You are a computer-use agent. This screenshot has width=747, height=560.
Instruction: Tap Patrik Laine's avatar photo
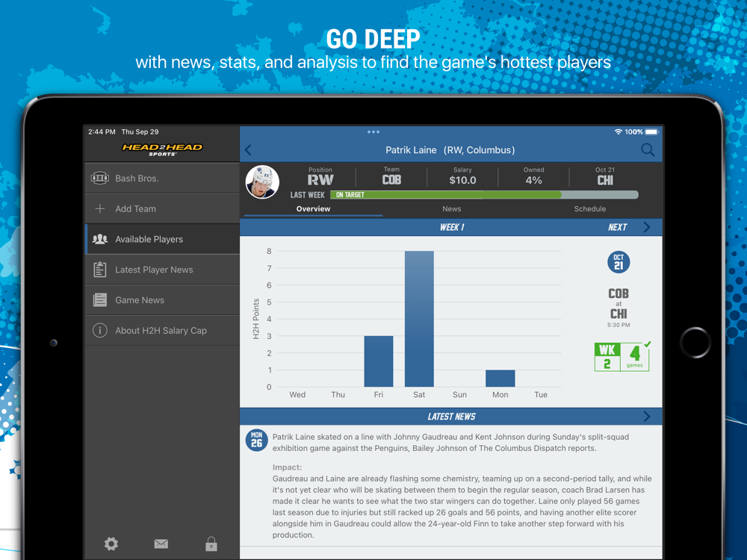[x=262, y=182]
